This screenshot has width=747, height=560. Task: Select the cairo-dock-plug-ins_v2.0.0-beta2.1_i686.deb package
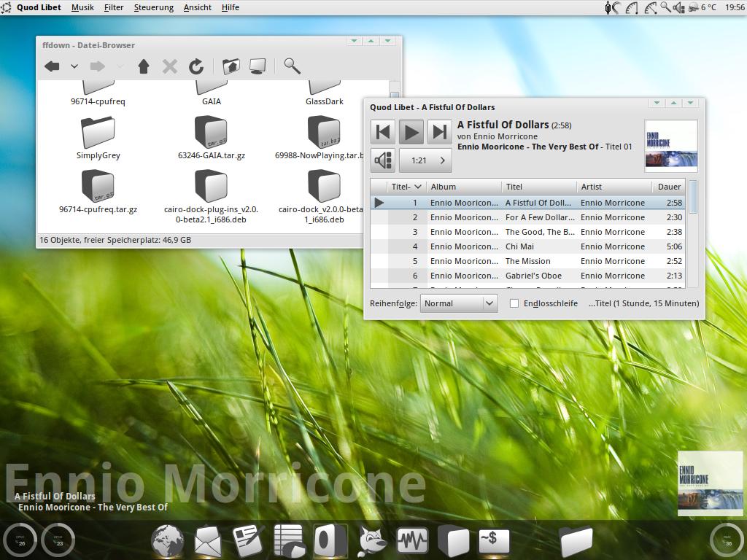click(211, 197)
